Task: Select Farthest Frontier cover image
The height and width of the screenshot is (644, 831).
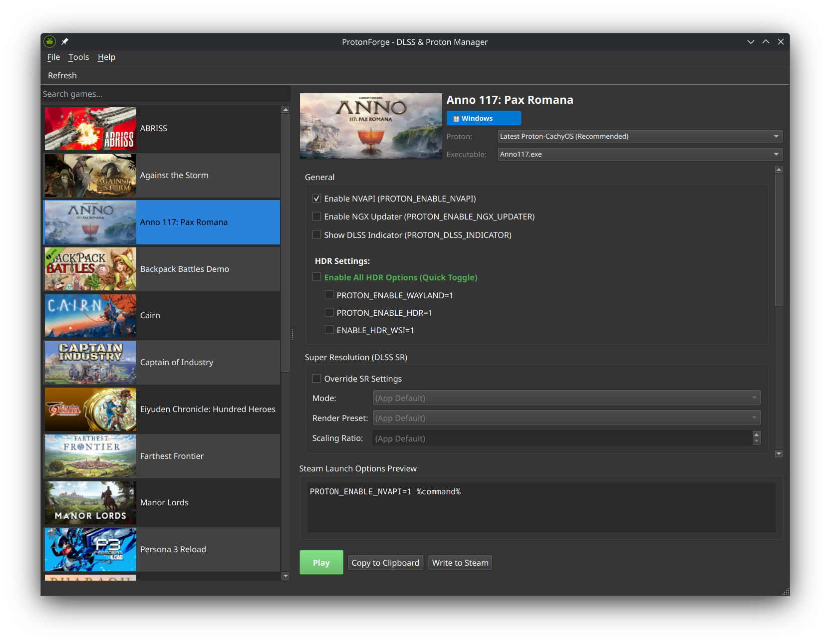Action: (x=90, y=456)
